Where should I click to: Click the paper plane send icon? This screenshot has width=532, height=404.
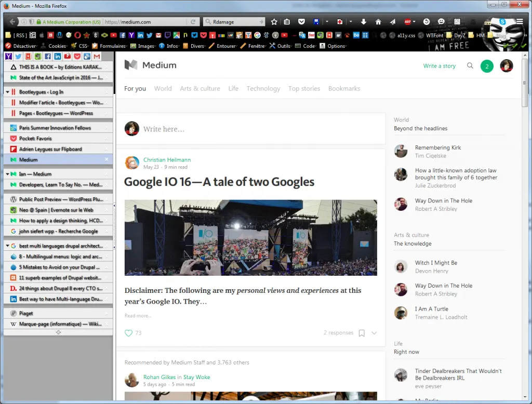pyautogui.click(x=393, y=22)
